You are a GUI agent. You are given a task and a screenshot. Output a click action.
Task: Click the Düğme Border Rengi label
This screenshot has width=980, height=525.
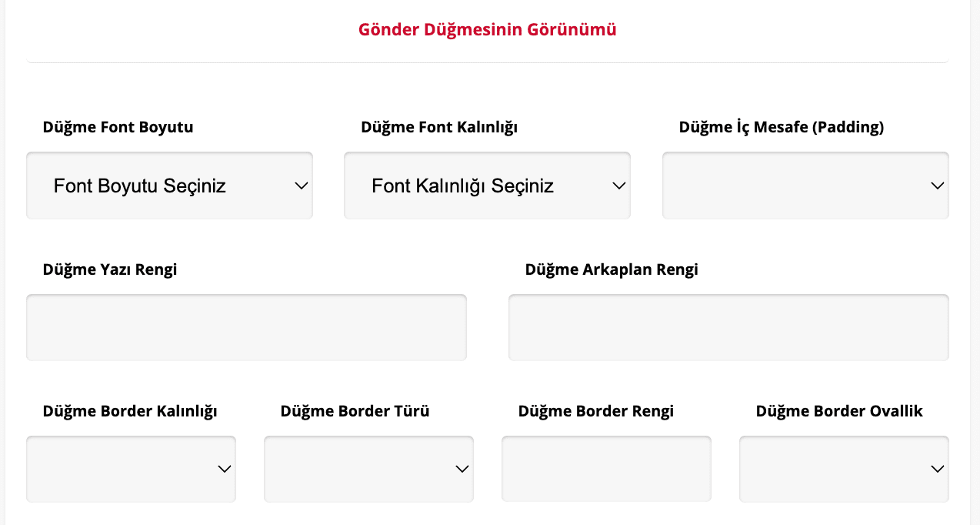point(596,411)
